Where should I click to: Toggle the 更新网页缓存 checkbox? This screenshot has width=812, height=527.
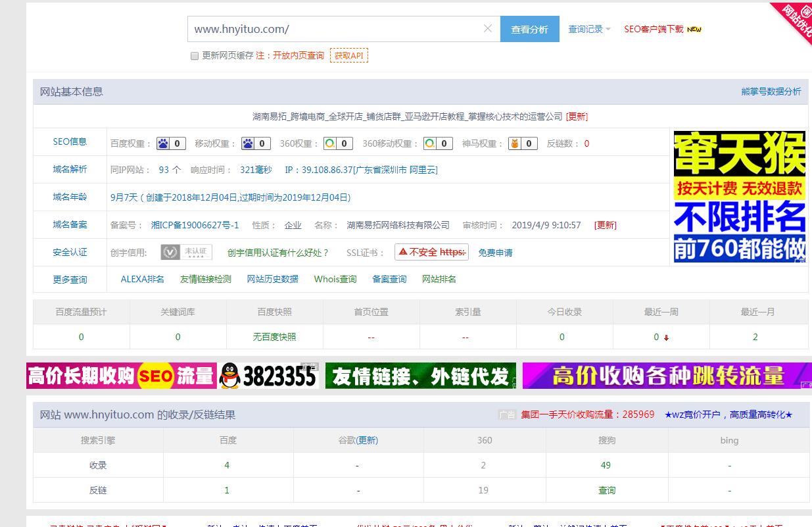click(x=195, y=56)
